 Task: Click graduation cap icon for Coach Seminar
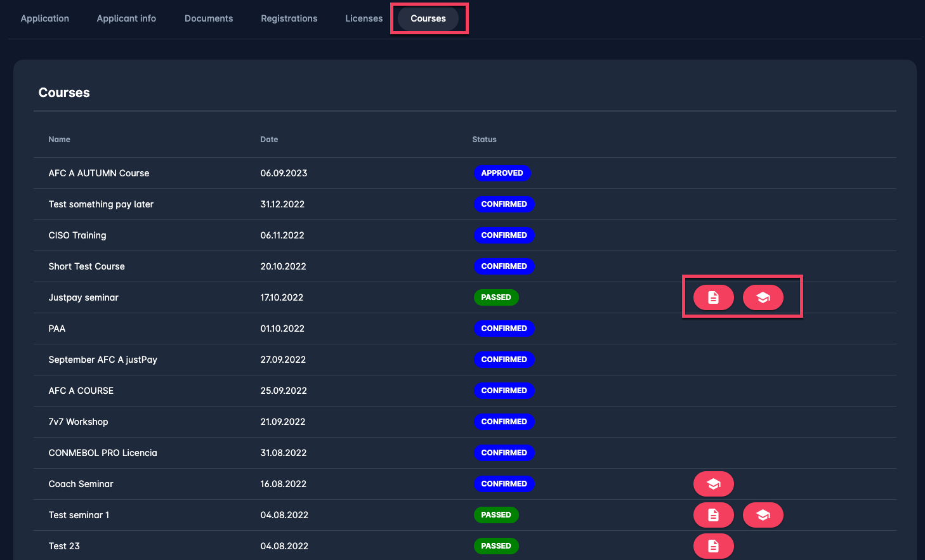(x=713, y=484)
